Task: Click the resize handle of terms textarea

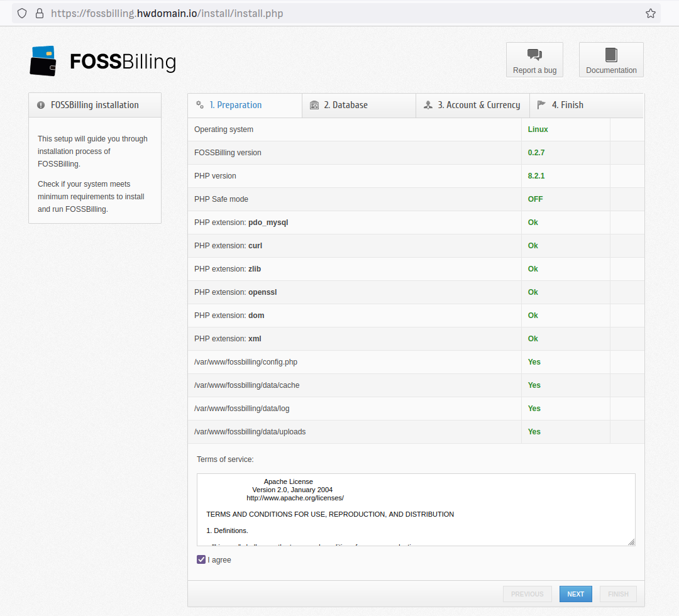Action: coord(631,542)
